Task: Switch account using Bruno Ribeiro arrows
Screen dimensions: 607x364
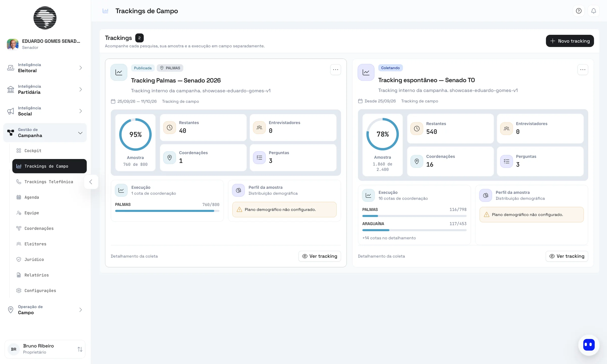Action: pos(80,349)
